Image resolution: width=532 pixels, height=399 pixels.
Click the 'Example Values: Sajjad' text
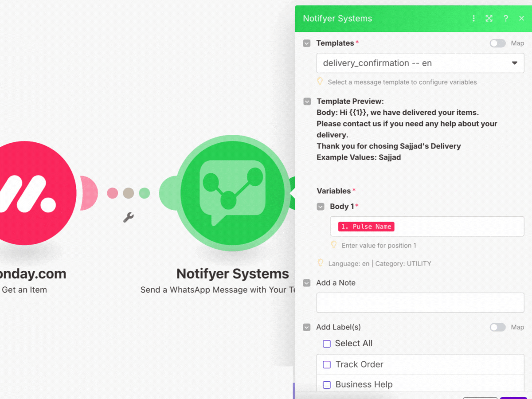tap(359, 157)
